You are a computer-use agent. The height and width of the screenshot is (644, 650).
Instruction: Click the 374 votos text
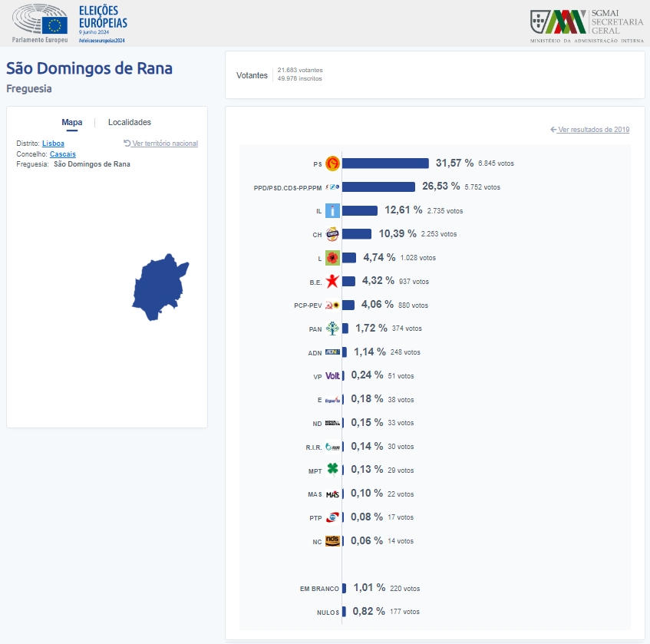[x=407, y=329]
